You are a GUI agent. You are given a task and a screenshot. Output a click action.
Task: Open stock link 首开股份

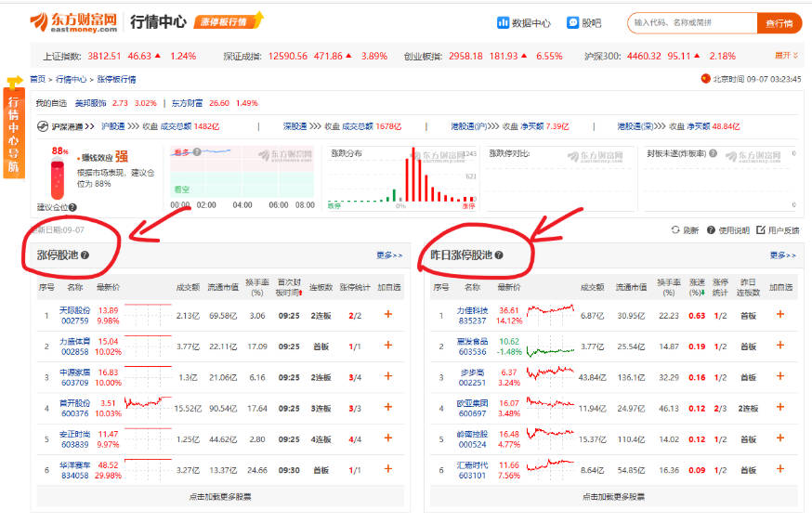point(75,403)
